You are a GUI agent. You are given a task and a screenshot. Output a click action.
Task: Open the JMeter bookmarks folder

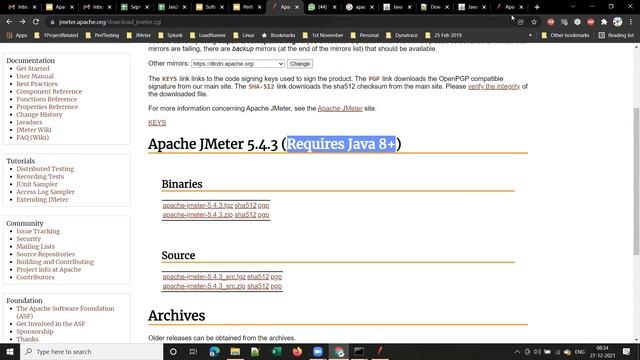(138, 36)
